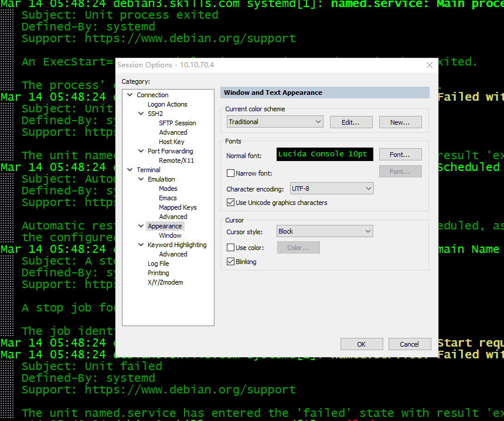Select Port Forwarding category
504x421 pixels.
[171, 151]
